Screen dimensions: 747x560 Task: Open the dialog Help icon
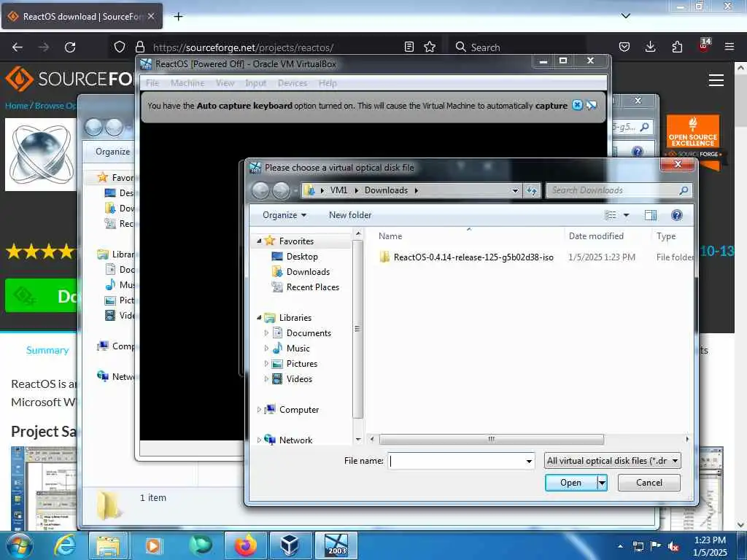tap(676, 215)
